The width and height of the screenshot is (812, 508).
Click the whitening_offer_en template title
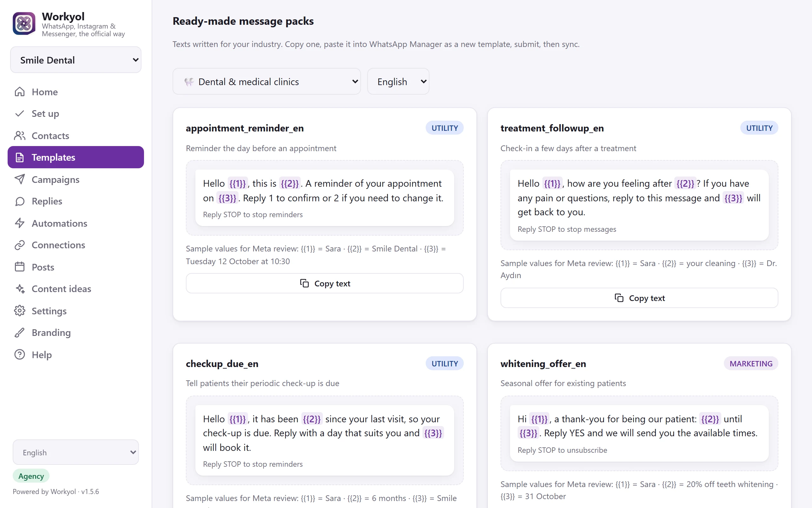point(543,364)
